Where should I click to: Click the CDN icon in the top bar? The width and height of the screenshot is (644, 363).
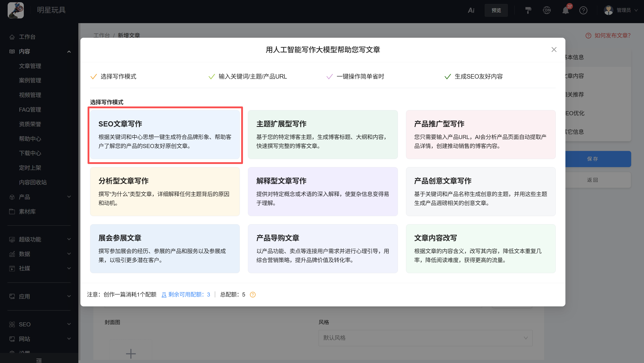547,10
